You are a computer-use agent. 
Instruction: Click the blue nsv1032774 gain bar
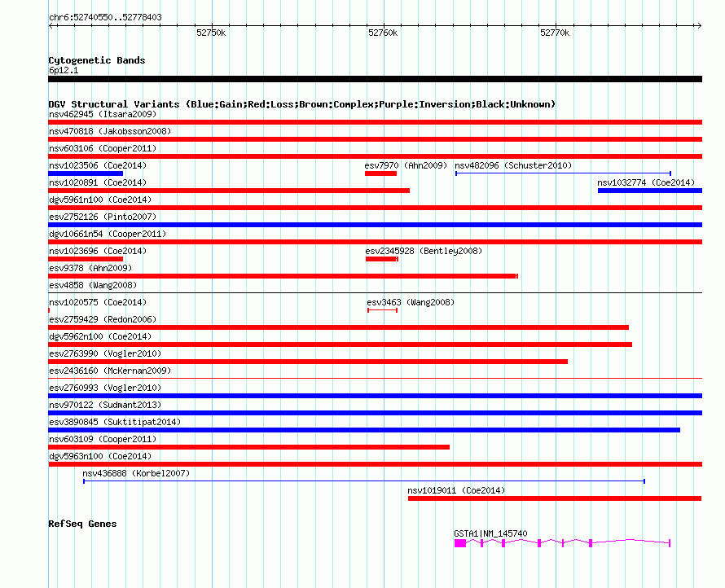click(x=650, y=191)
